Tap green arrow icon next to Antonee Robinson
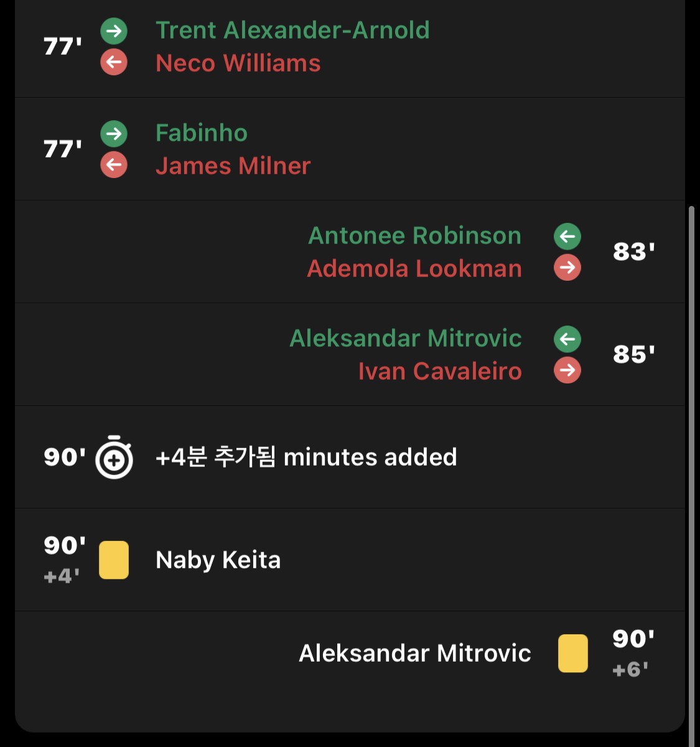 (567, 236)
